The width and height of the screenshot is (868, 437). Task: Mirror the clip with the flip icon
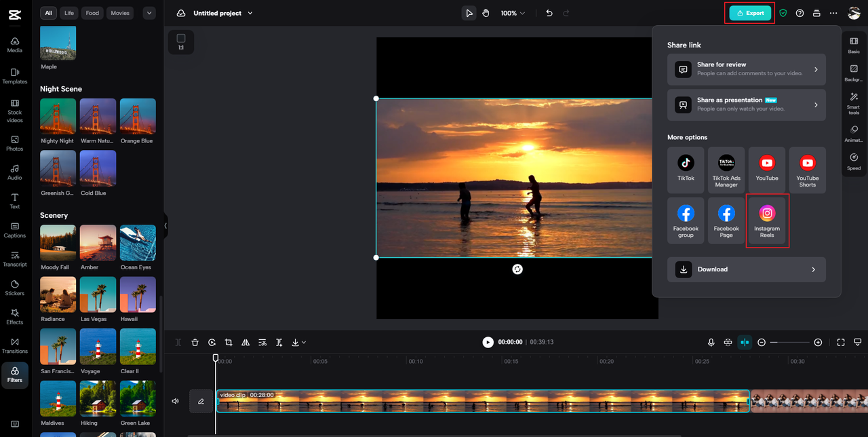(245, 343)
